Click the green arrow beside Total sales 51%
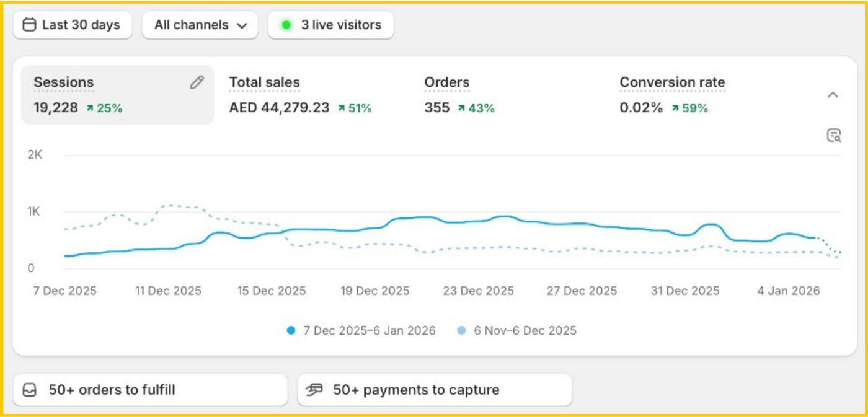The height and width of the screenshot is (417, 868). pos(341,108)
